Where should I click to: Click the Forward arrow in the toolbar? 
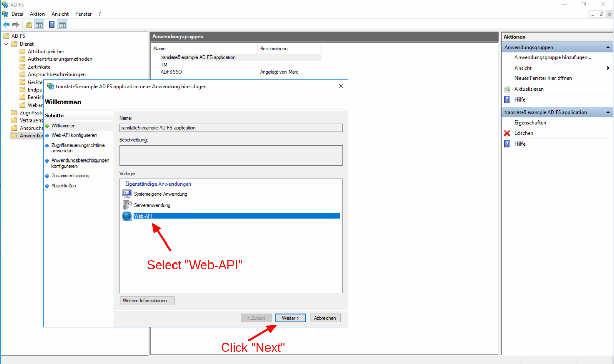click(16, 25)
